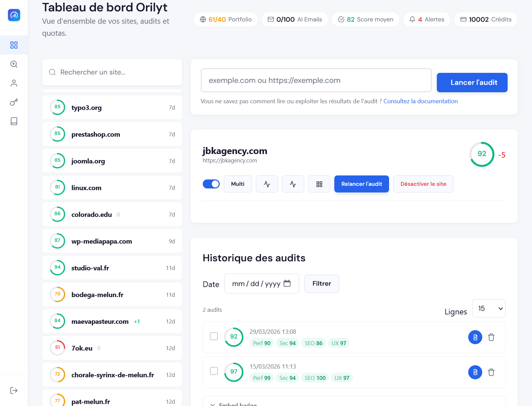Click the API key icon in sidebar
Viewport: 532px width, 406px height.
[x=14, y=102]
